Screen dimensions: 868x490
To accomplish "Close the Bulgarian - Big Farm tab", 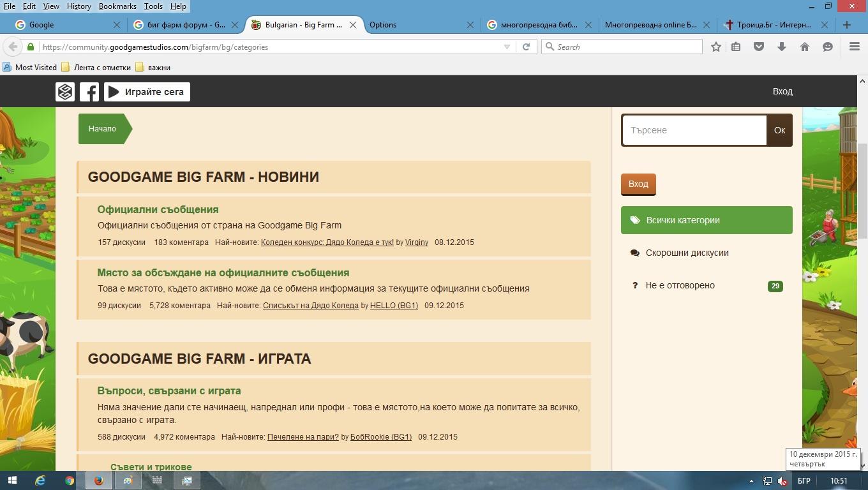I will coord(352,25).
